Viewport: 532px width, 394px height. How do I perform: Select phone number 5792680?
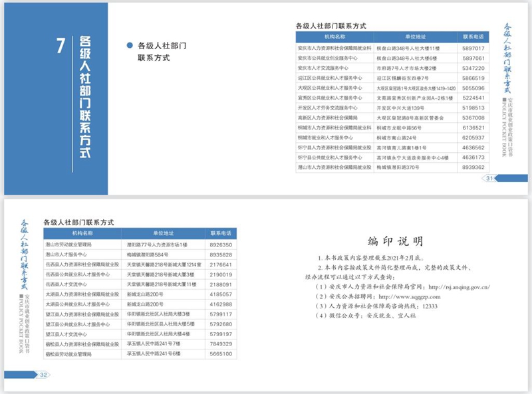pyautogui.click(x=221, y=324)
